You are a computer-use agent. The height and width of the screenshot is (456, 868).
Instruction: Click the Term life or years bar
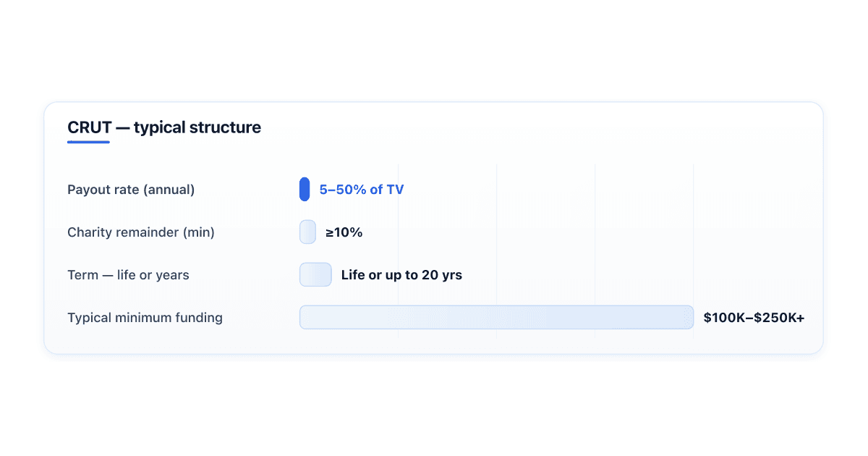pyautogui.click(x=315, y=275)
